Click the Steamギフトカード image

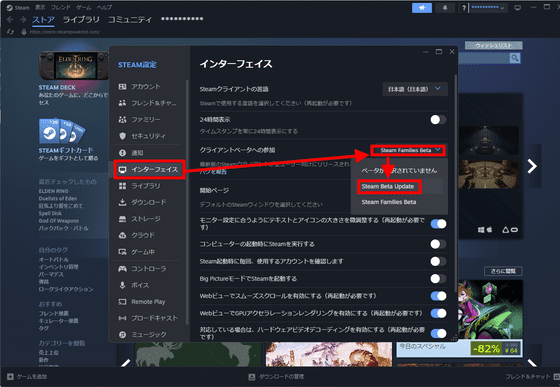click(x=61, y=131)
